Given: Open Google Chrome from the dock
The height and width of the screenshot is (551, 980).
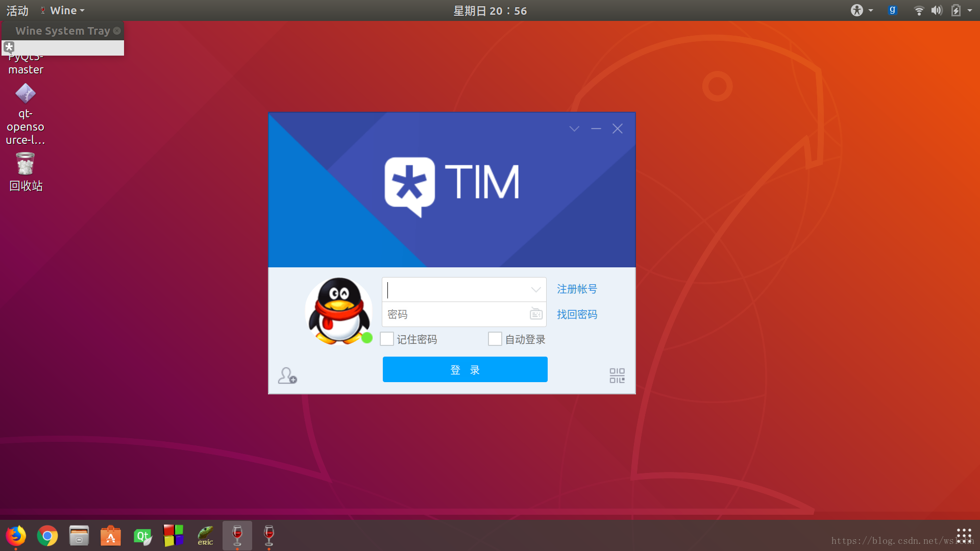Looking at the screenshot, I should (x=47, y=536).
